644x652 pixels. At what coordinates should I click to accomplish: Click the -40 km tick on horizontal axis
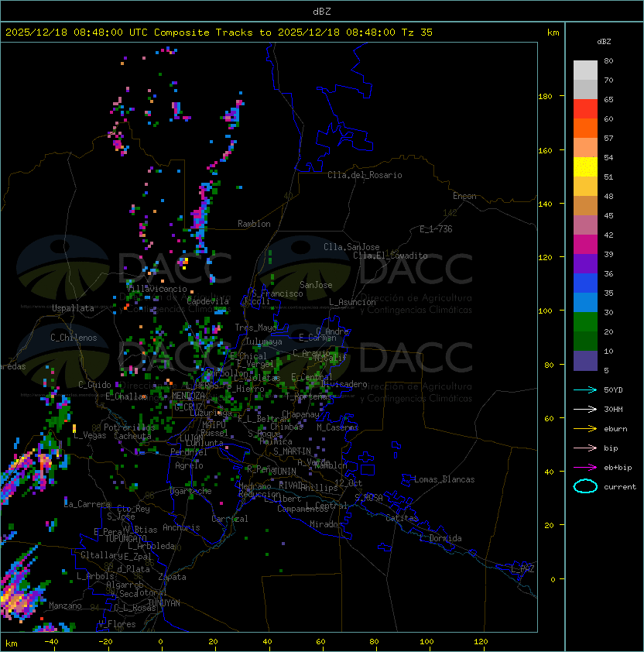click(51, 642)
